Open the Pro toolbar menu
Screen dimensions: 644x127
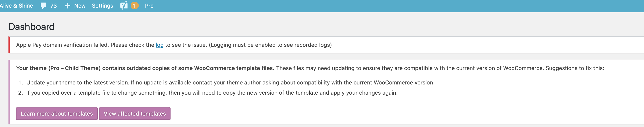coord(149,6)
